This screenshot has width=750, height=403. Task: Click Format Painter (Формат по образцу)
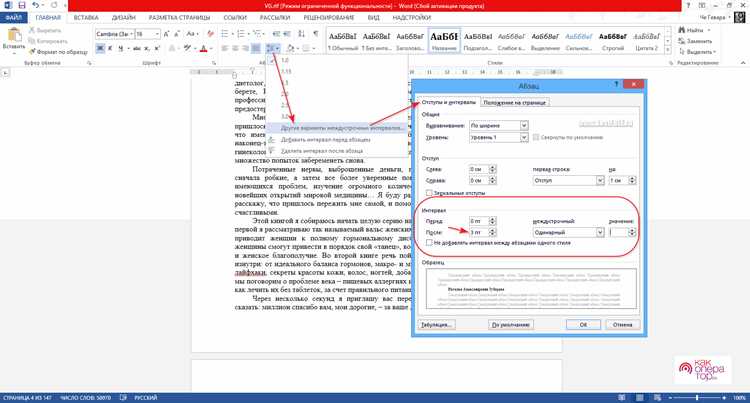tap(58, 51)
